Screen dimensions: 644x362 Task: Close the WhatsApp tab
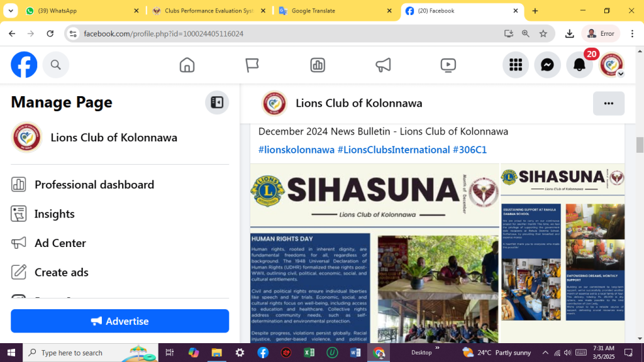(136, 11)
